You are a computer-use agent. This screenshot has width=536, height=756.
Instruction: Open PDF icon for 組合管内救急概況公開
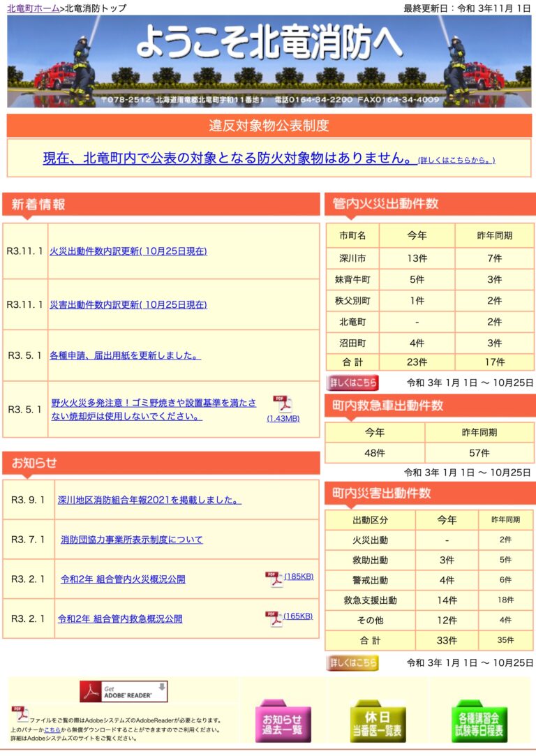tap(274, 618)
